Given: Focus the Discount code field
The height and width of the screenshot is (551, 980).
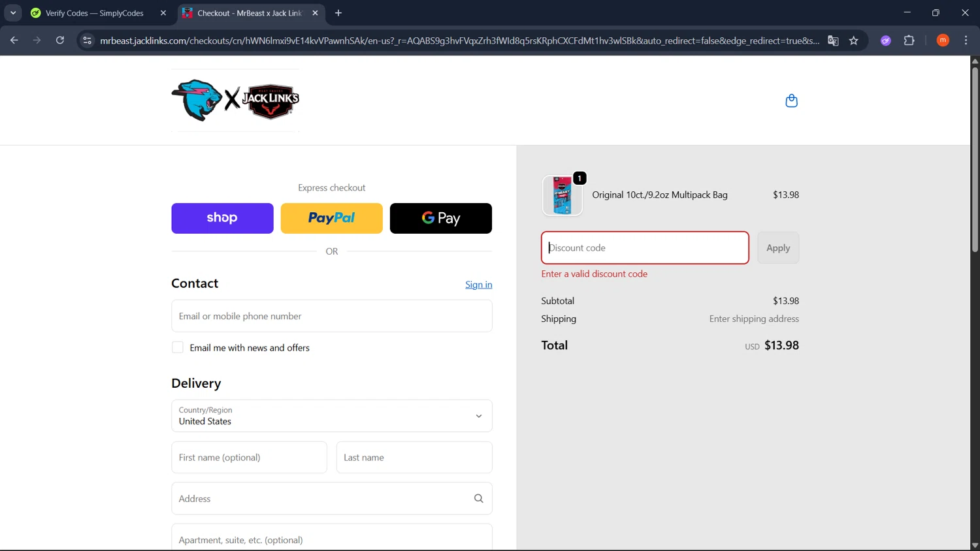Looking at the screenshot, I should [645, 248].
